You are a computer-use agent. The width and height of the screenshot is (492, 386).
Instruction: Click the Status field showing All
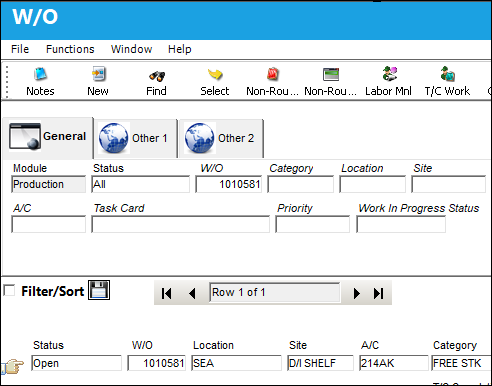coord(141,184)
